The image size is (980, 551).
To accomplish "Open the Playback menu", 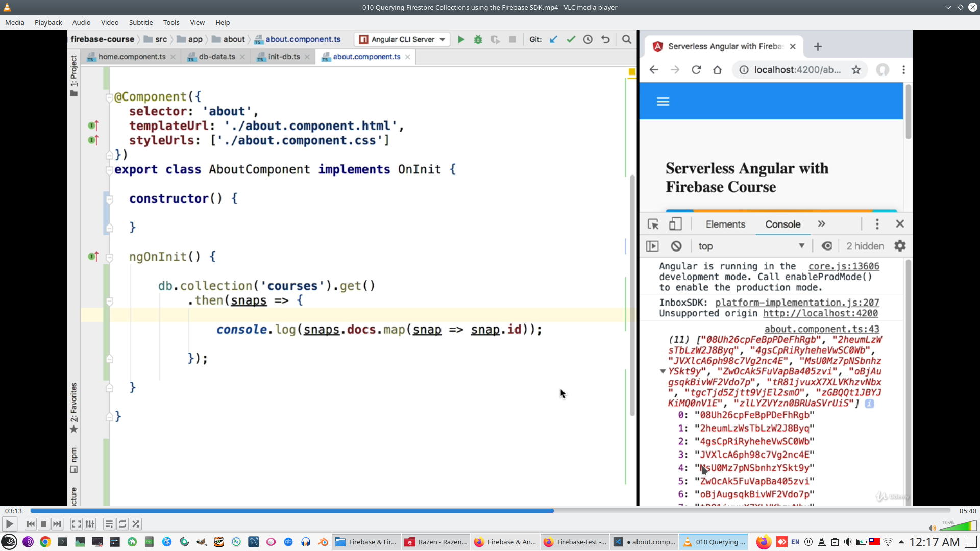I will 48,22.
